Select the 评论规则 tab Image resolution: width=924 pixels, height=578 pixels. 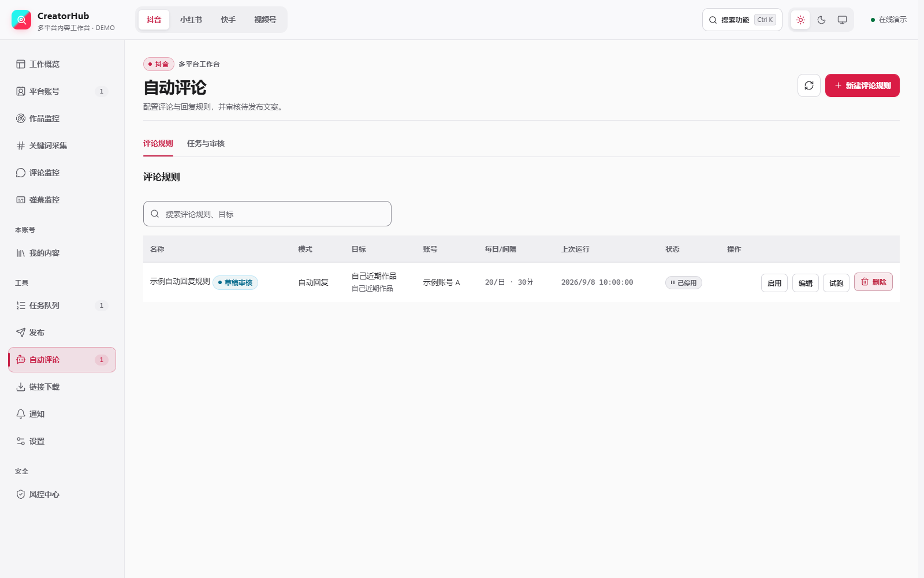coord(158,143)
